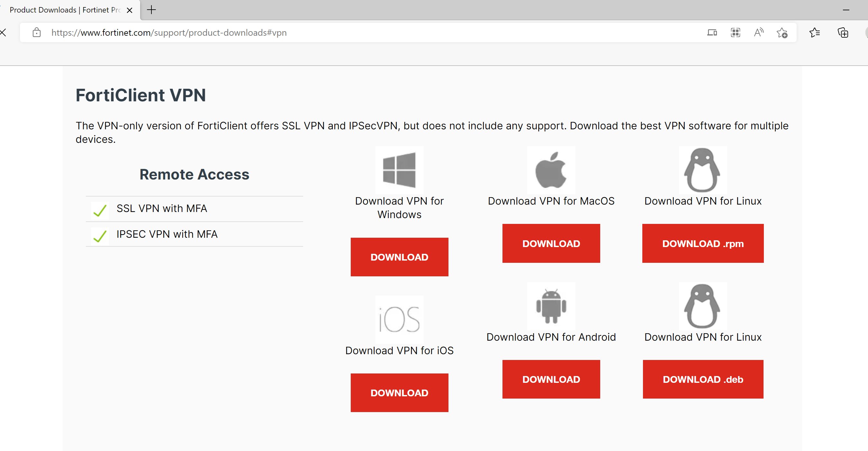Click the Windows logo icon
This screenshot has height=451, width=868.
[399, 170]
